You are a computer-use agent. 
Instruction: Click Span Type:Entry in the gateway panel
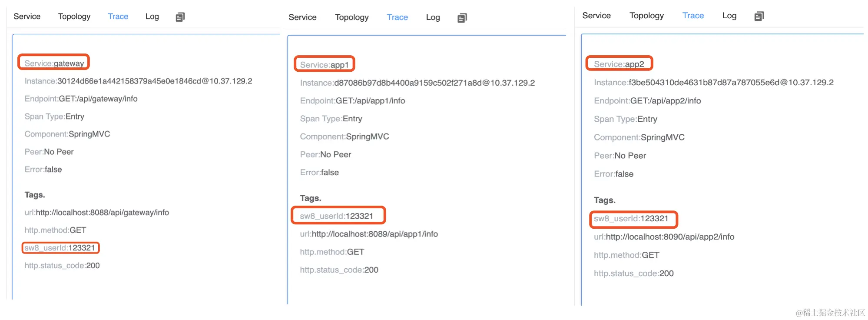54,117
